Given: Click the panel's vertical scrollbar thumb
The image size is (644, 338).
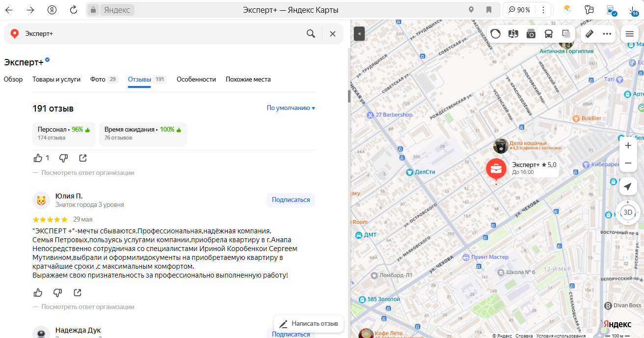Looking at the screenshot, I should [x=349, y=96].
